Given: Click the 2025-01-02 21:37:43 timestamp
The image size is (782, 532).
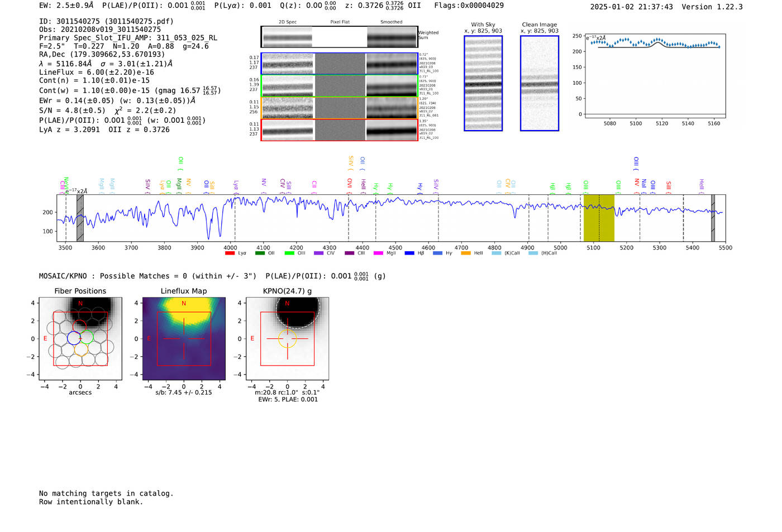Looking at the screenshot, I should point(631,7).
